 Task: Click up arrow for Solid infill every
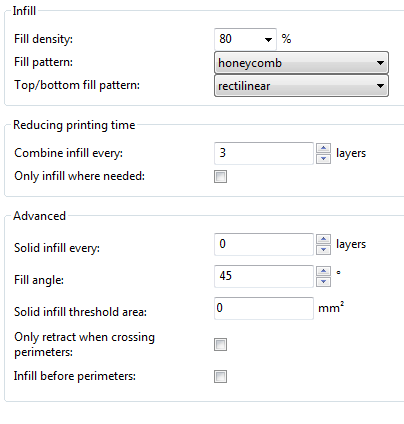[x=323, y=239]
